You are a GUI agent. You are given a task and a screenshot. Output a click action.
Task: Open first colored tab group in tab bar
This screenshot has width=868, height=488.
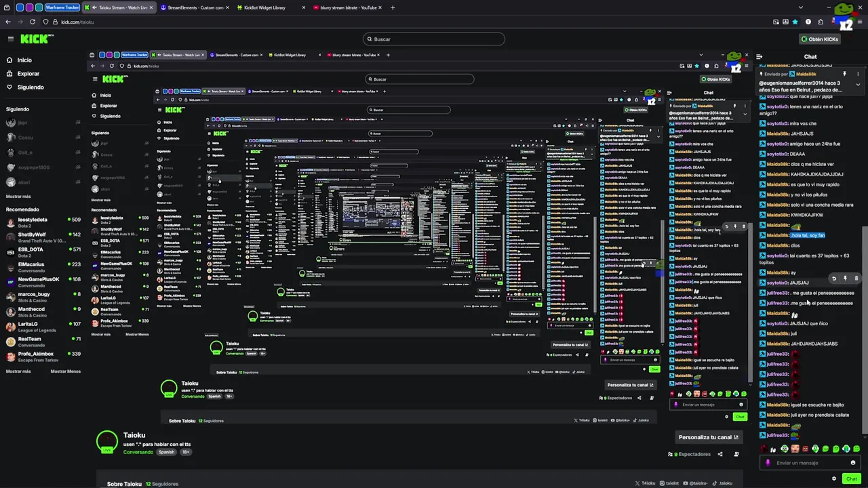[x=20, y=7]
